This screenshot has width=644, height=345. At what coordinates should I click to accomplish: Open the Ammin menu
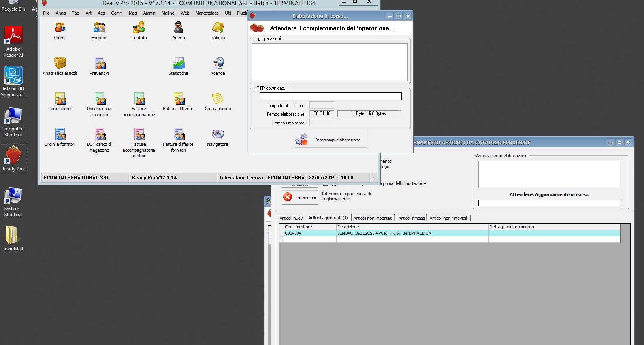pos(149,13)
